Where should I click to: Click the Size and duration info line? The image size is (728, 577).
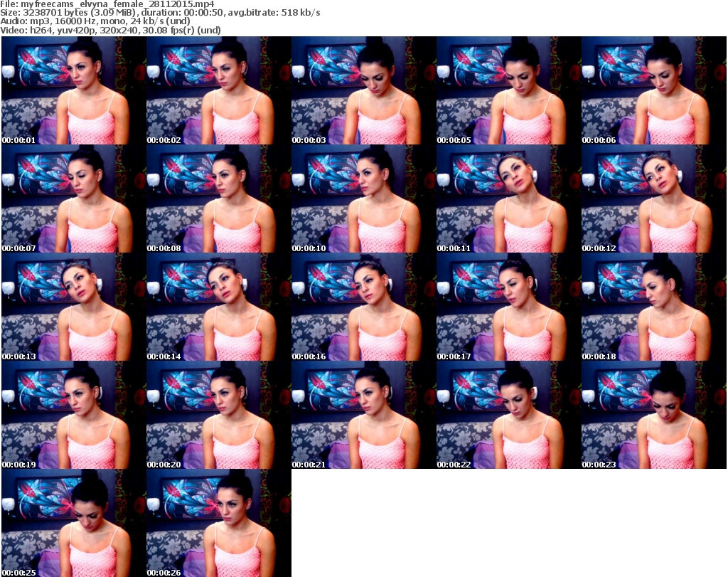(160, 13)
